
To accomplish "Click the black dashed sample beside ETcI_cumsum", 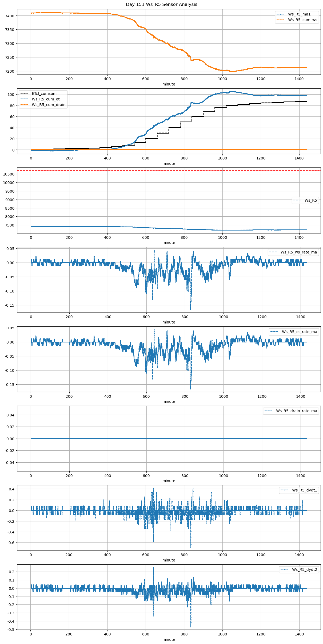I will click(24, 93).
